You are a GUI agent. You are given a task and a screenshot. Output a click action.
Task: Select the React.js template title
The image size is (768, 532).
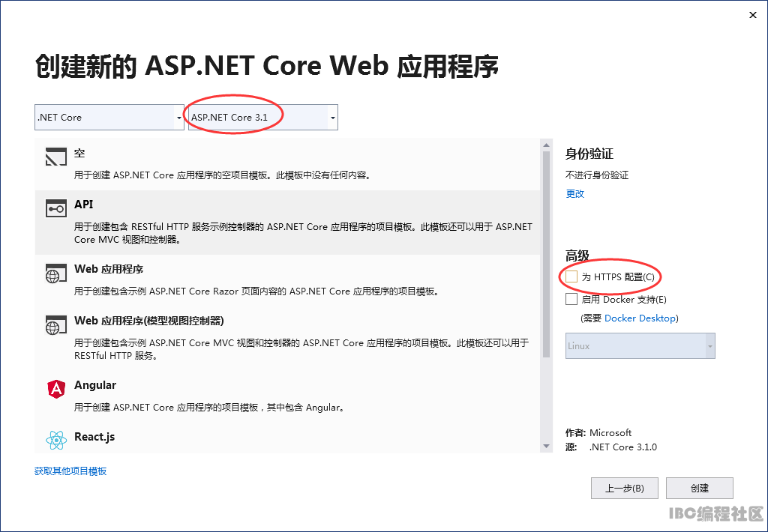(94, 437)
